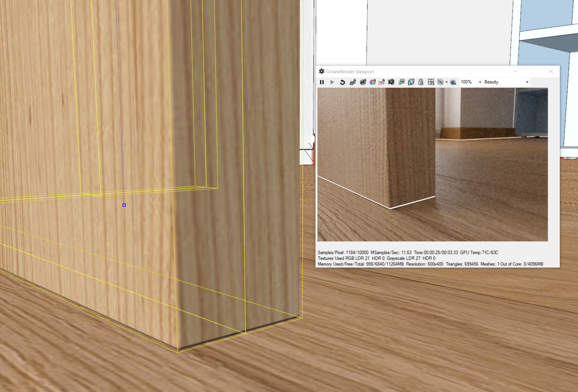Open clay mode dropdown arrow

tap(447, 82)
